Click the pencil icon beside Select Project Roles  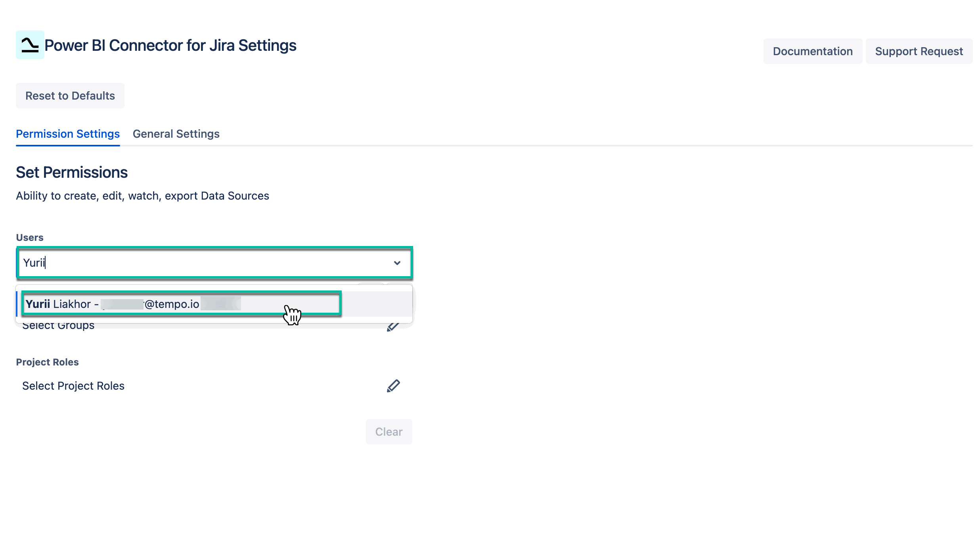[x=393, y=386]
